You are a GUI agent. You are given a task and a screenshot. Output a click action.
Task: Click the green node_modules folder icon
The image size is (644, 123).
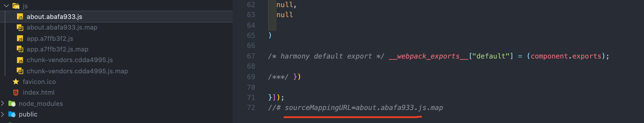coord(12,103)
